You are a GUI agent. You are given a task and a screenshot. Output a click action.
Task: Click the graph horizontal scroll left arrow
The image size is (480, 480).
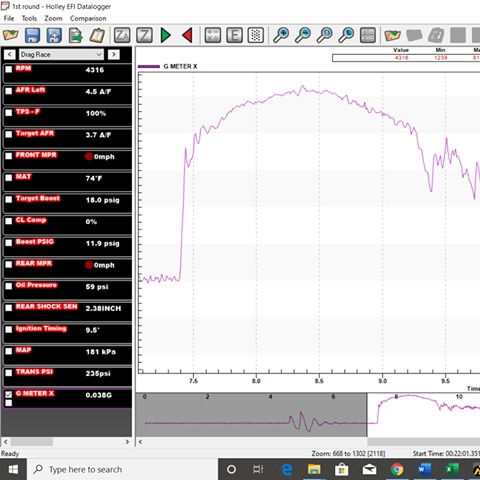[x=140, y=442]
